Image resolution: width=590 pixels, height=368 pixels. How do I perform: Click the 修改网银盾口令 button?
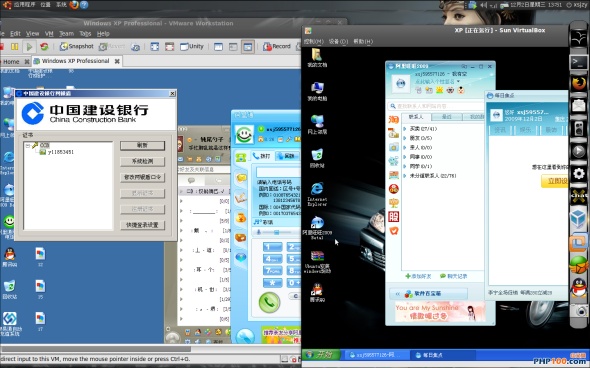tap(142, 177)
